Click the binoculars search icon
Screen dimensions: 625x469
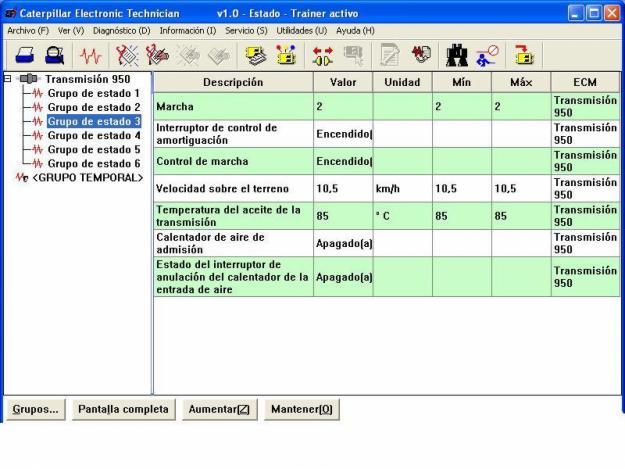[457, 55]
